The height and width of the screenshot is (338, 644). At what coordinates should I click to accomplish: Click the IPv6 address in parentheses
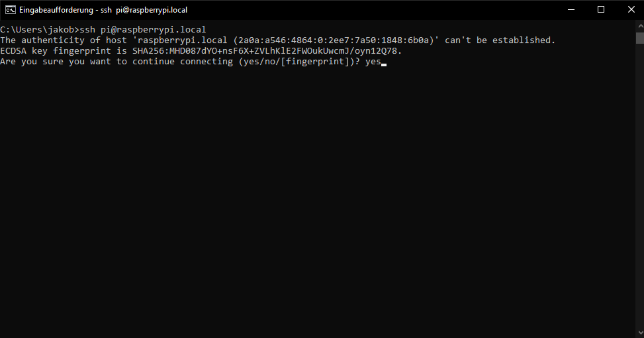click(336, 40)
